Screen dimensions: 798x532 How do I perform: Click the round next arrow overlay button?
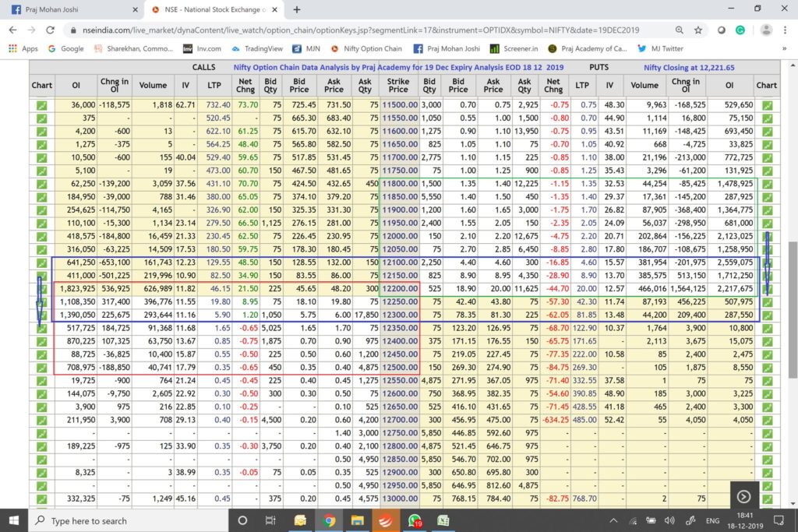click(x=743, y=496)
